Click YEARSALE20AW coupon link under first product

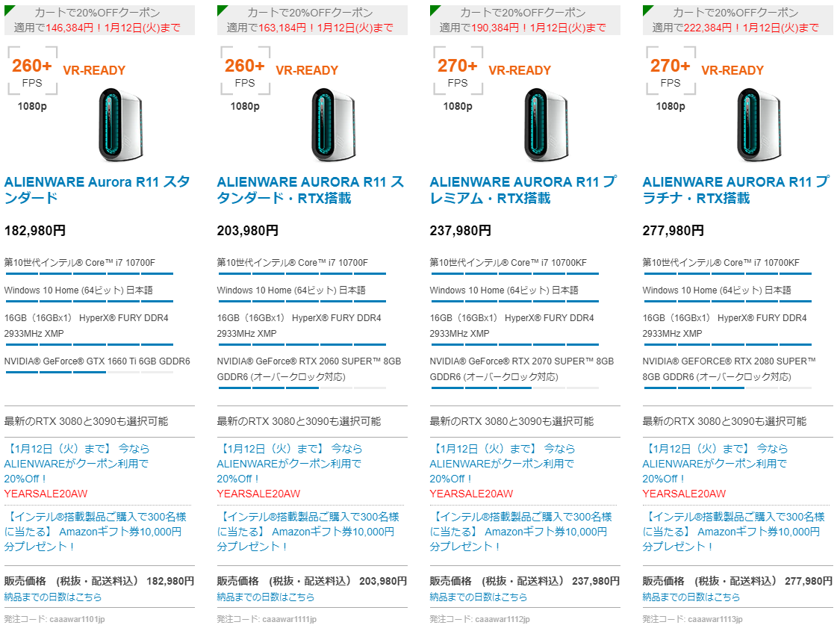pos(46,494)
